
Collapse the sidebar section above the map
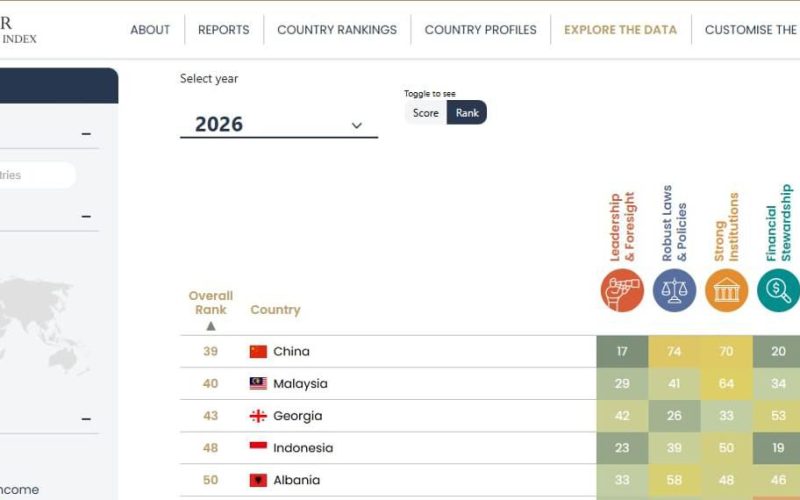click(x=86, y=216)
